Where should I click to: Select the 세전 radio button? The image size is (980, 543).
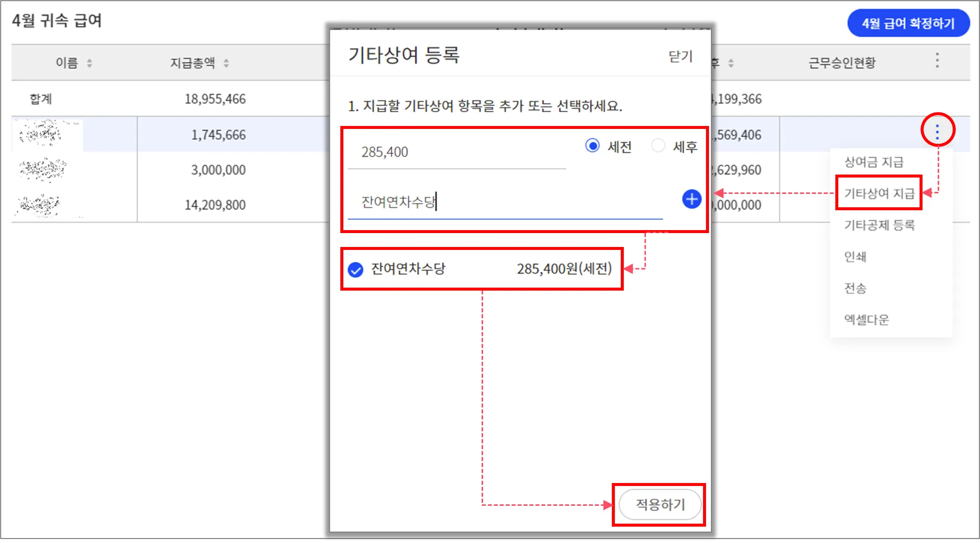pos(592,146)
